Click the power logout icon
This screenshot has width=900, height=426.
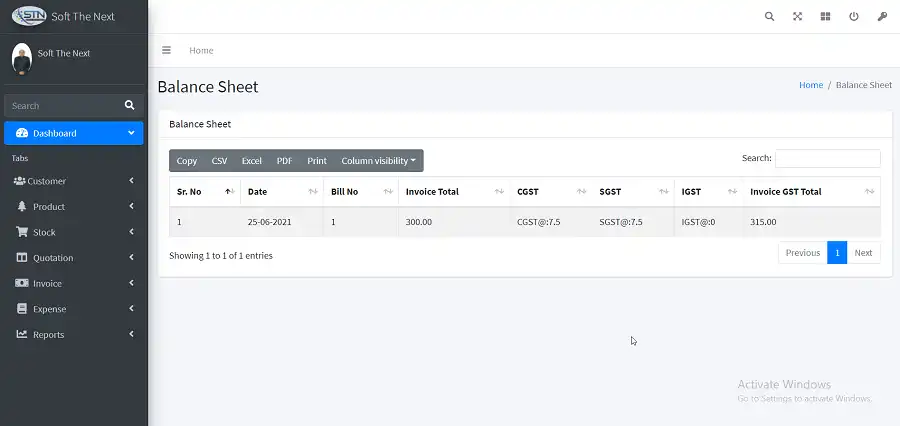coord(853,17)
